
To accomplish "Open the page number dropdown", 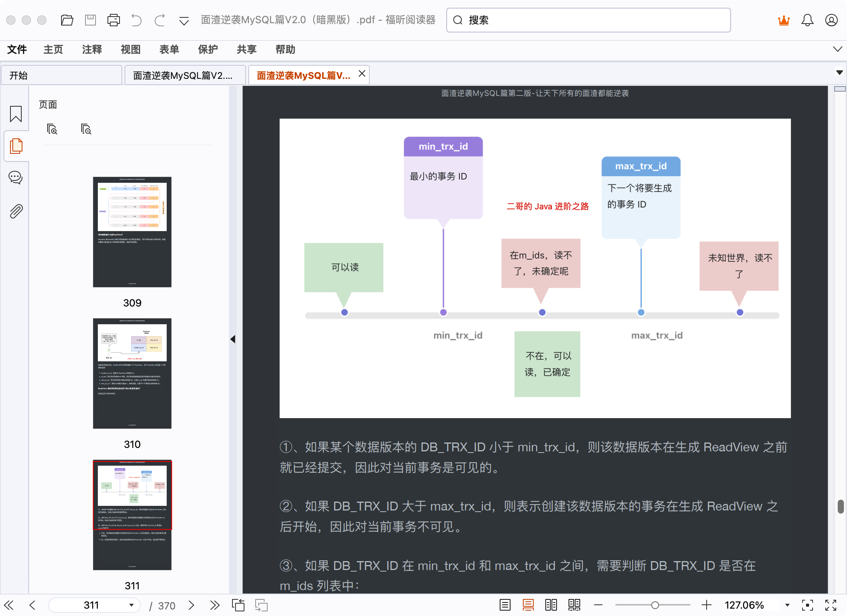I will (x=131, y=605).
